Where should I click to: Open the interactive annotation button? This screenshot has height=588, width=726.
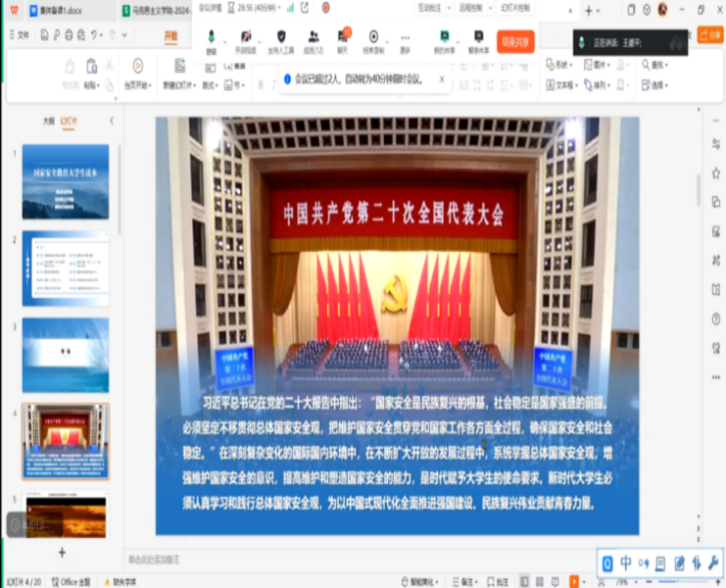[430, 8]
